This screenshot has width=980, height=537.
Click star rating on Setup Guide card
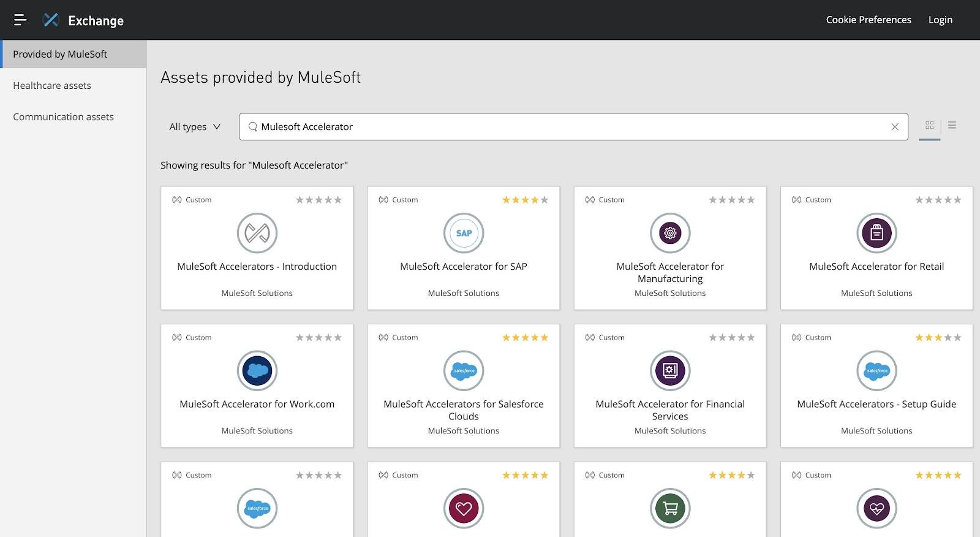tap(938, 338)
